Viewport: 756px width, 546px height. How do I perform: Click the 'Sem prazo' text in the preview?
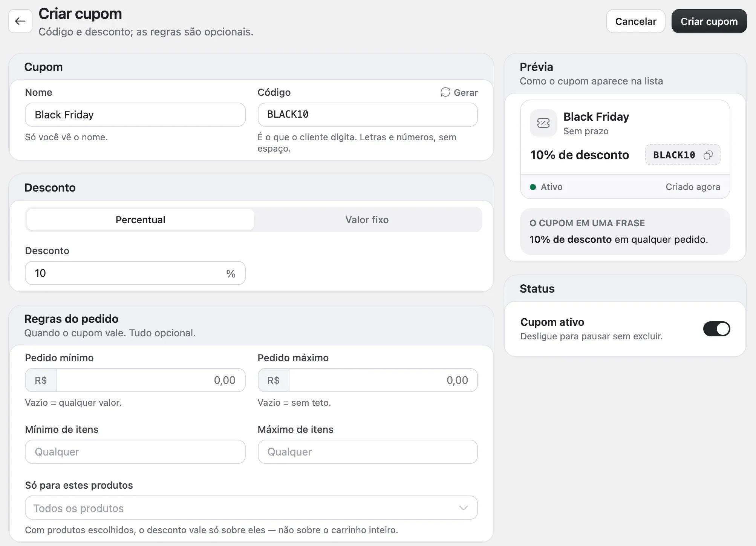pyautogui.click(x=586, y=131)
